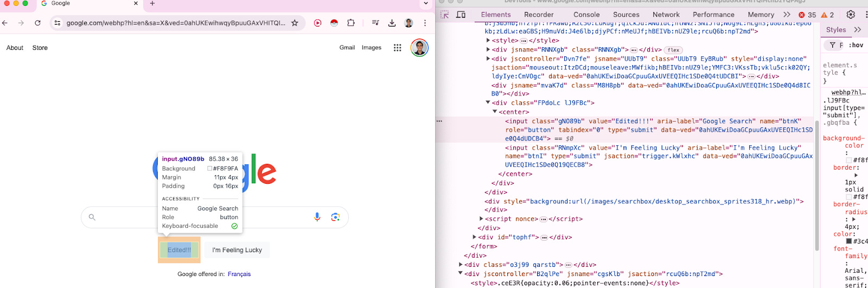Open the background-color swatch in Styles

click(850, 160)
